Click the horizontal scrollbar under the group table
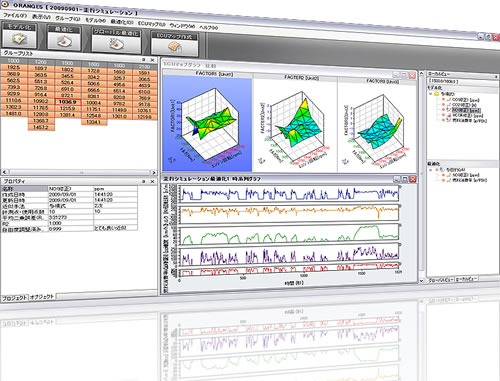This screenshot has width=500, height=381. point(79,172)
